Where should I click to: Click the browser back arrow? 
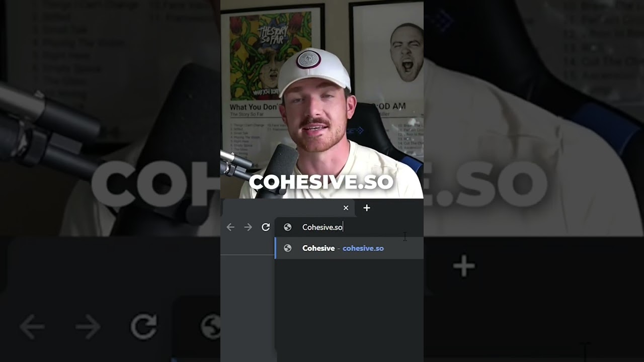click(230, 227)
